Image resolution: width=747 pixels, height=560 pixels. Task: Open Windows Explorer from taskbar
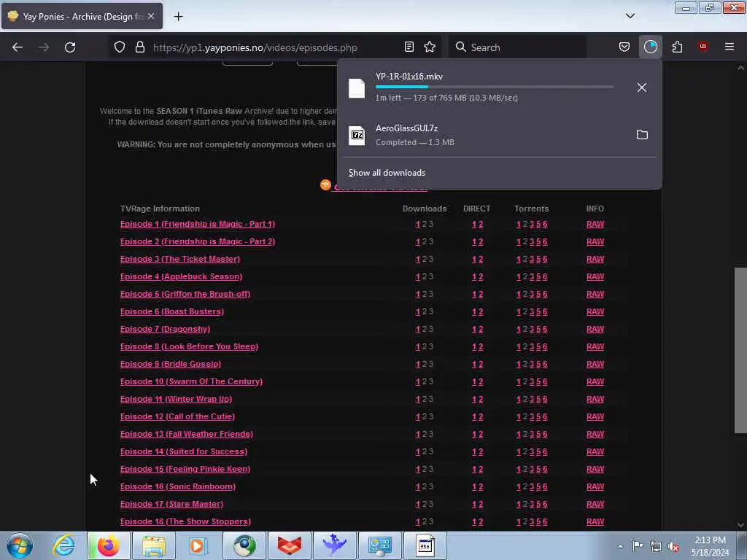point(154,545)
